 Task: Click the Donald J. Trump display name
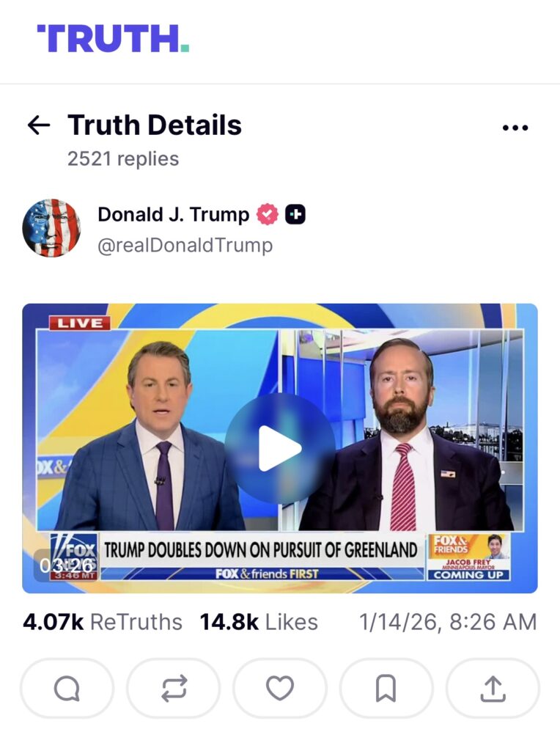coord(173,215)
